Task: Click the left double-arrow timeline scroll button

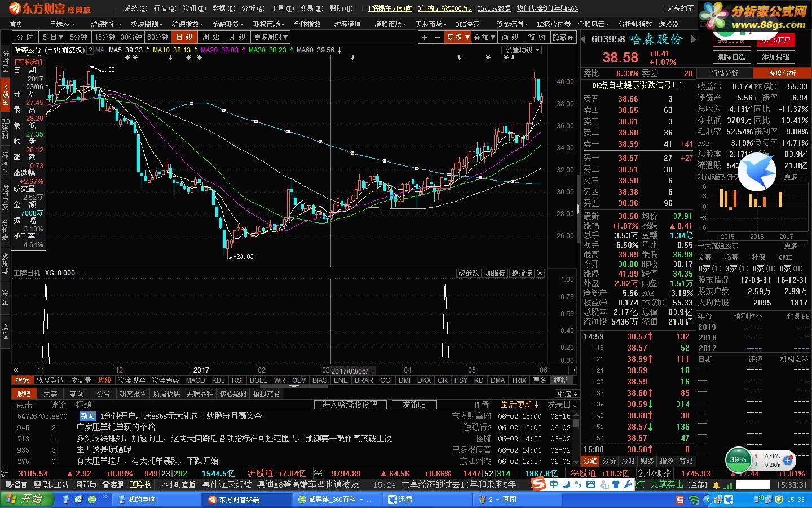Action: (16, 370)
